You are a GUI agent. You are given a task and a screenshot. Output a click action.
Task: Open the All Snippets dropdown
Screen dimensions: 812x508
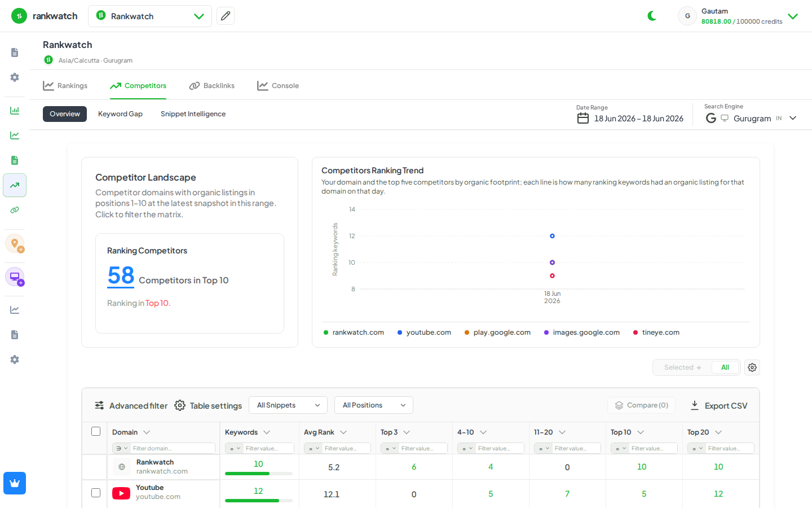point(288,405)
